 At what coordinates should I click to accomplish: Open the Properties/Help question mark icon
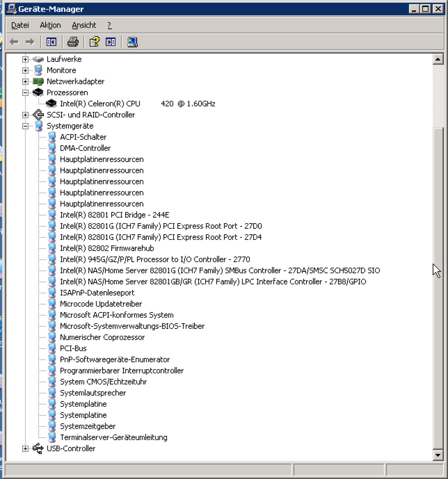click(x=94, y=42)
